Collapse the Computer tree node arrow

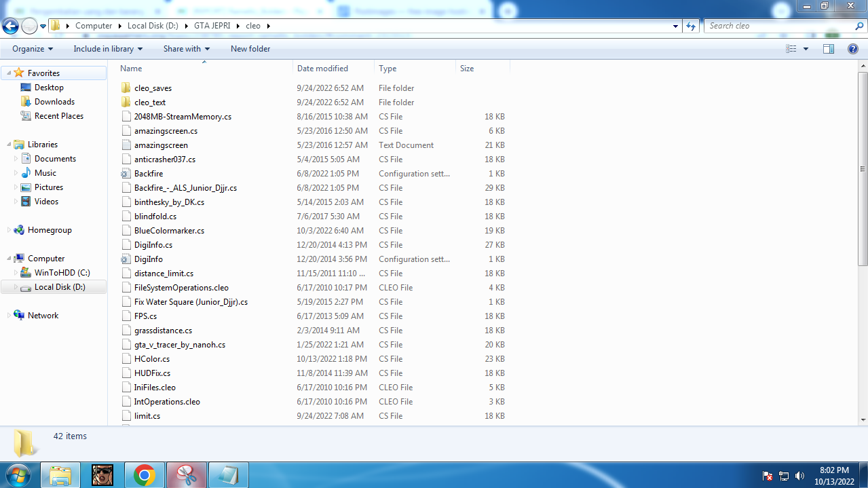(9, 259)
